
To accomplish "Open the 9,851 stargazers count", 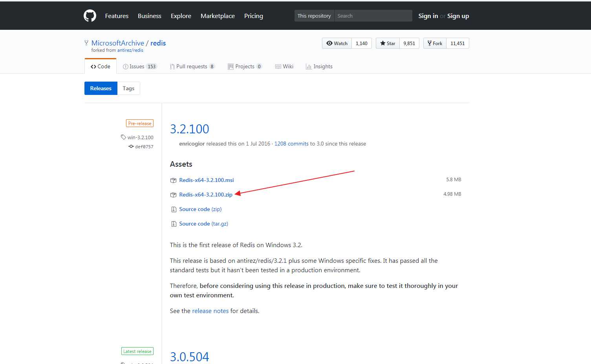I will click(x=409, y=43).
